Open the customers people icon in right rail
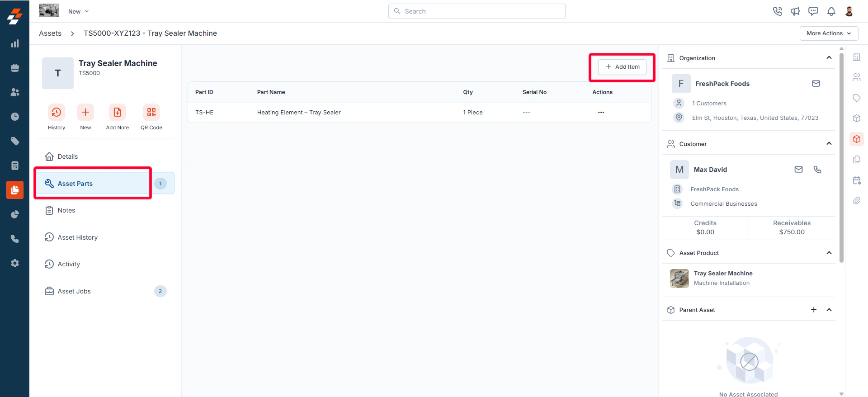This screenshot has height=397, width=868. pyautogui.click(x=857, y=77)
